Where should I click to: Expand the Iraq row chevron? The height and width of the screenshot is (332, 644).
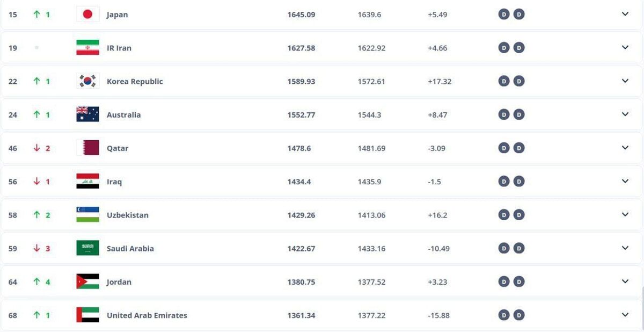625,181
